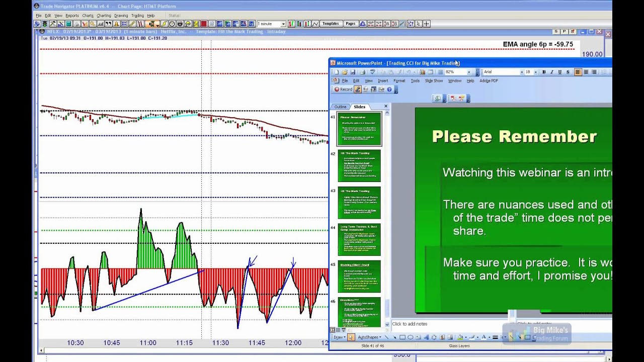Image resolution: width=644 pixels, height=362 pixels.
Task: Open the Draw menu dropdown
Action: click(340, 337)
